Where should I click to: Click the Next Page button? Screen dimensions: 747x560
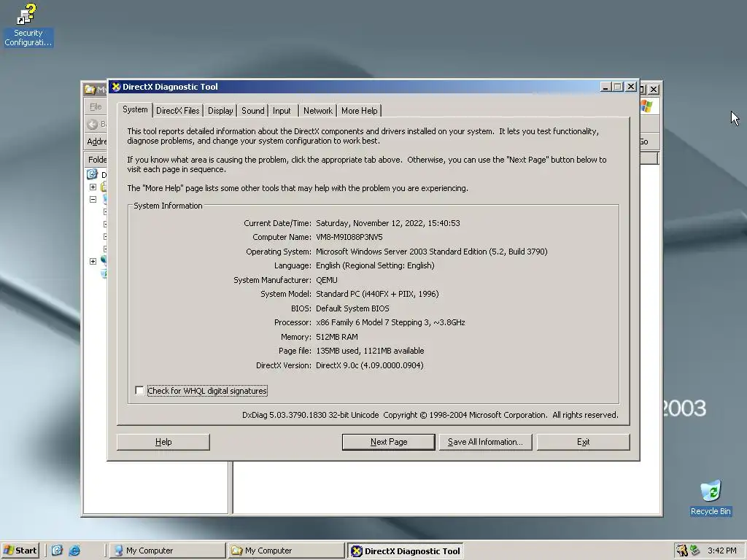[x=389, y=442]
